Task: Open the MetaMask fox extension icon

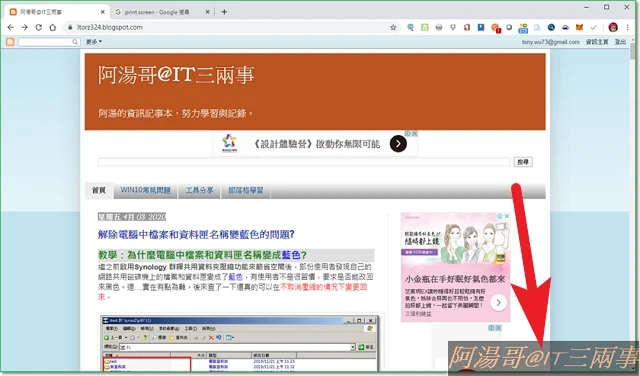Action: coord(579,27)
